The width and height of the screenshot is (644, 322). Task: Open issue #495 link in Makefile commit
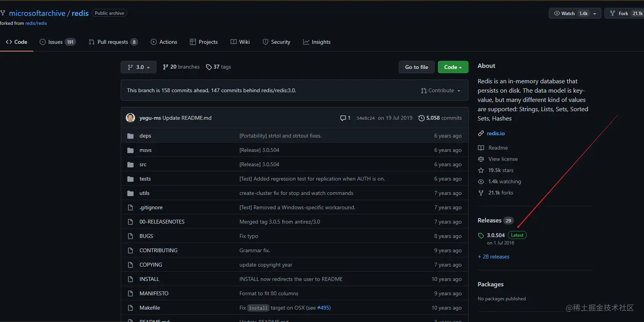324,308
